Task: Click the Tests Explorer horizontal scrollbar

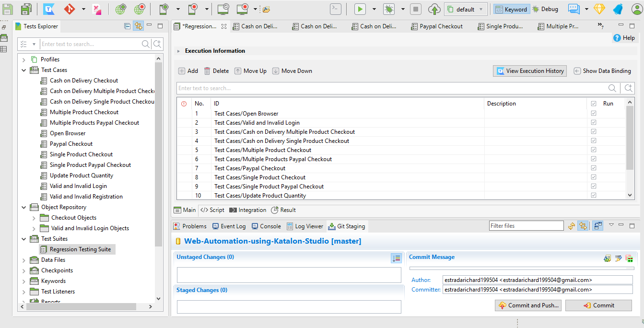Action: pyautogui.click(x=81, y=306)
